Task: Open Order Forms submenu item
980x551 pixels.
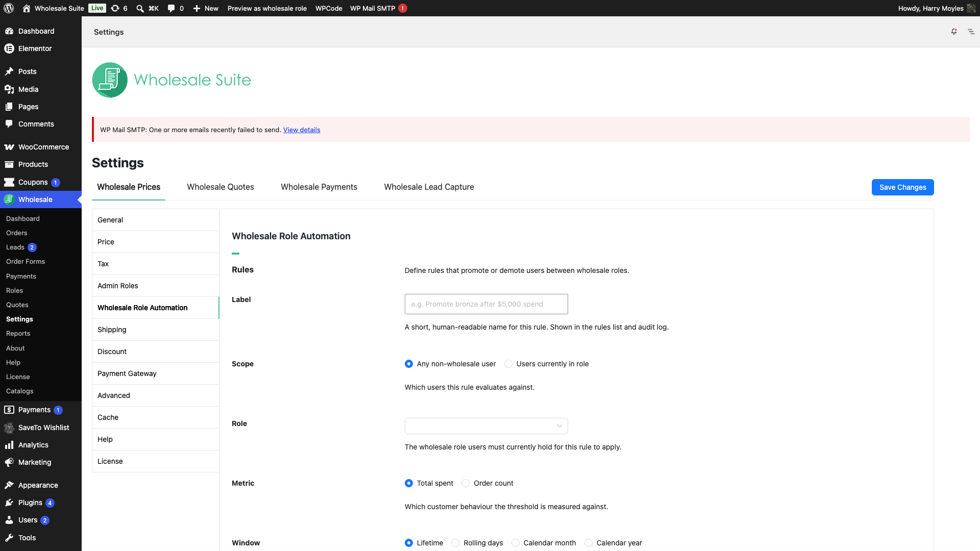Action: pyautogui.click(x=26, y=261)
